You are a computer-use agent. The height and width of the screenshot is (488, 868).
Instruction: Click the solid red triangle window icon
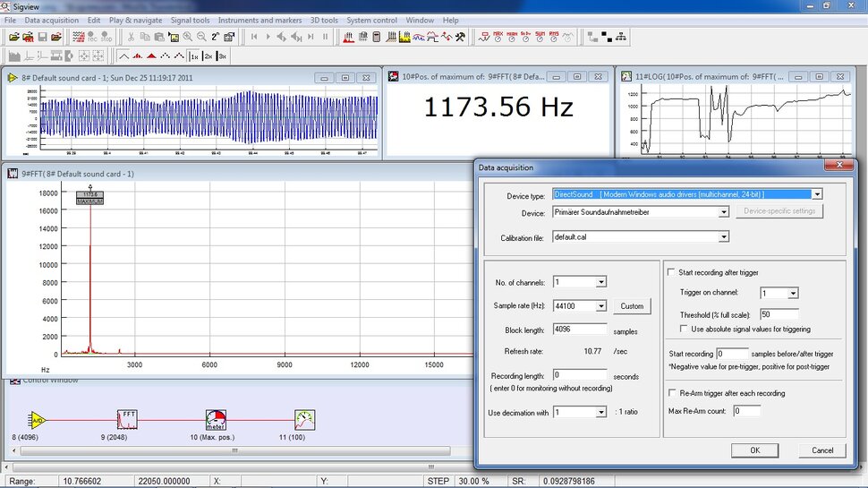tap(151, 56)
